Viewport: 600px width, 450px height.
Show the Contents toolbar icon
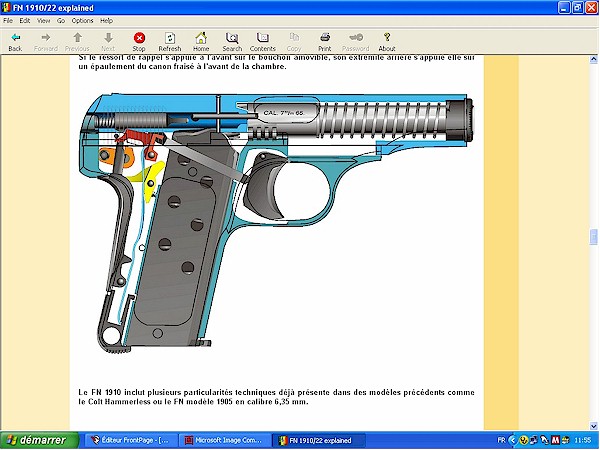coord(262,38)
